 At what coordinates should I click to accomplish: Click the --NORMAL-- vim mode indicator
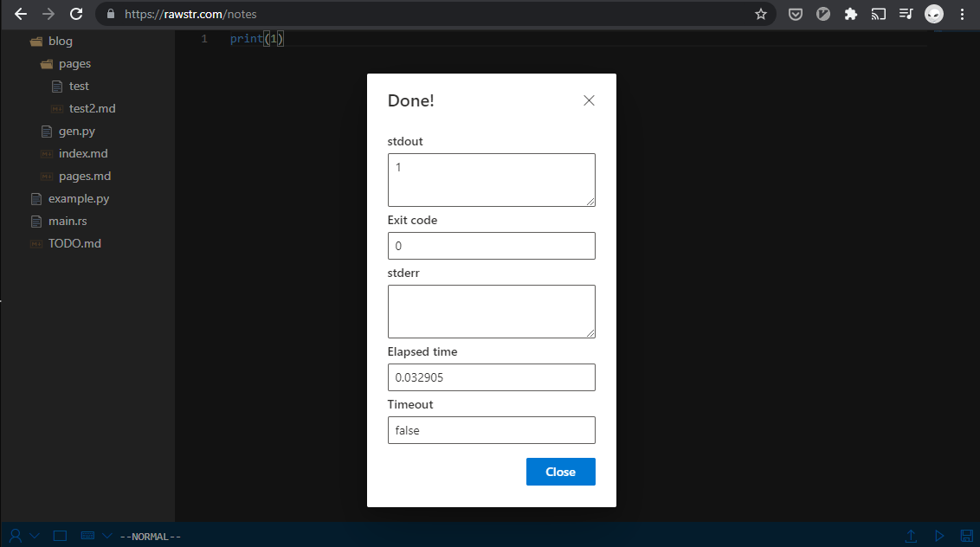[x=150, y=537]
